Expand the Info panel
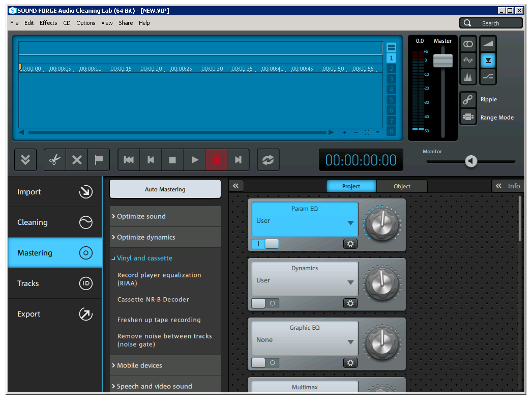This screenshot has width=532, height=401. (x=508, y=186)
